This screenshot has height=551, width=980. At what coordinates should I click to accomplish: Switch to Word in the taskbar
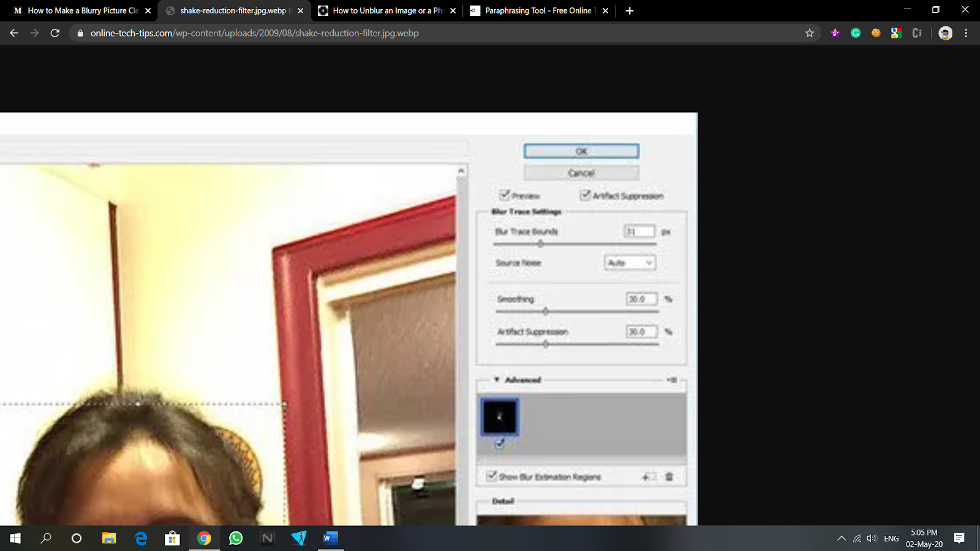(x=331, y=538)
